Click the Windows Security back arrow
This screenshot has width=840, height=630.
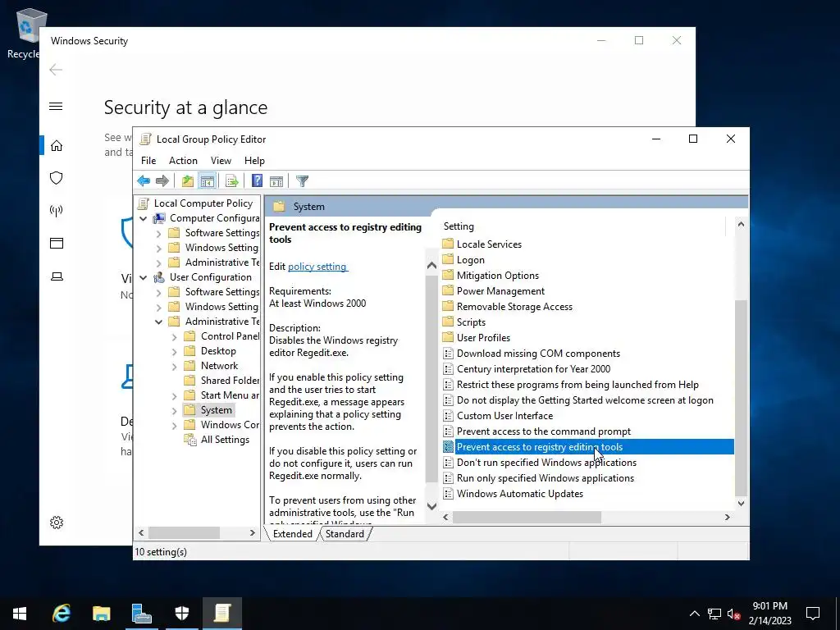coord(56,70)
